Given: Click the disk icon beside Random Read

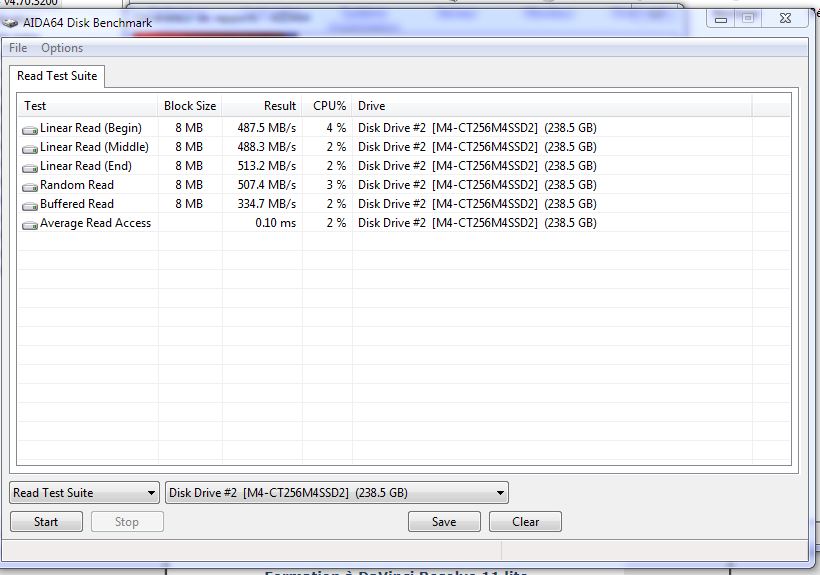Looking at the screenshot, I should click(30, 186).
